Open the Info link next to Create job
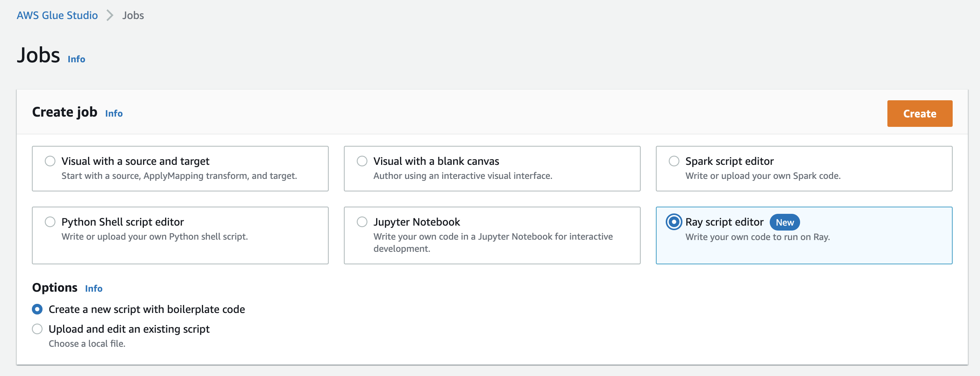 pos(113,113)
